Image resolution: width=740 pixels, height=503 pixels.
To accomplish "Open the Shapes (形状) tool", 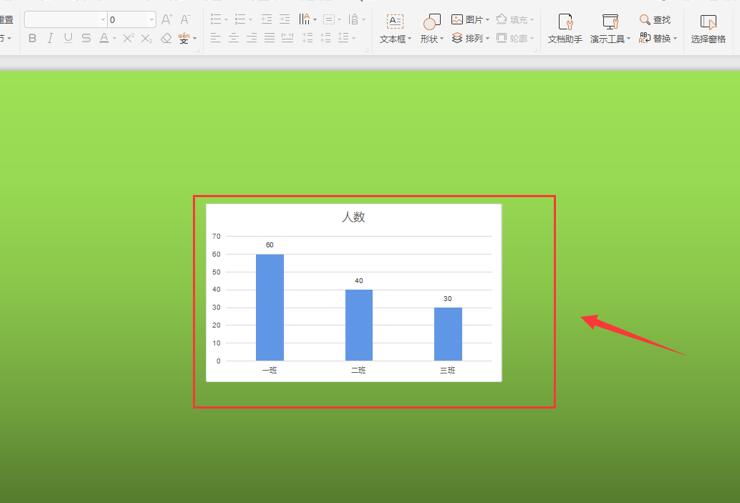I will pyautogui.click(x=431, y=28).
